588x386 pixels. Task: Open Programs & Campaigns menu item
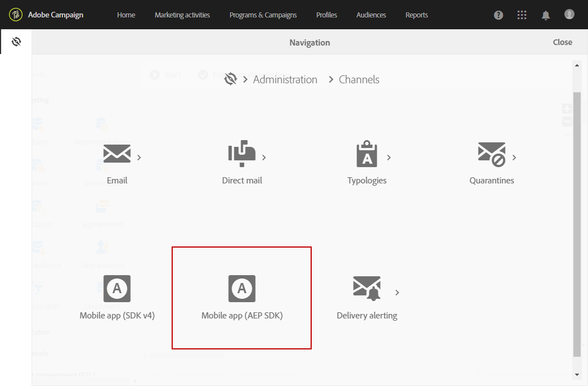click(263, 15)
